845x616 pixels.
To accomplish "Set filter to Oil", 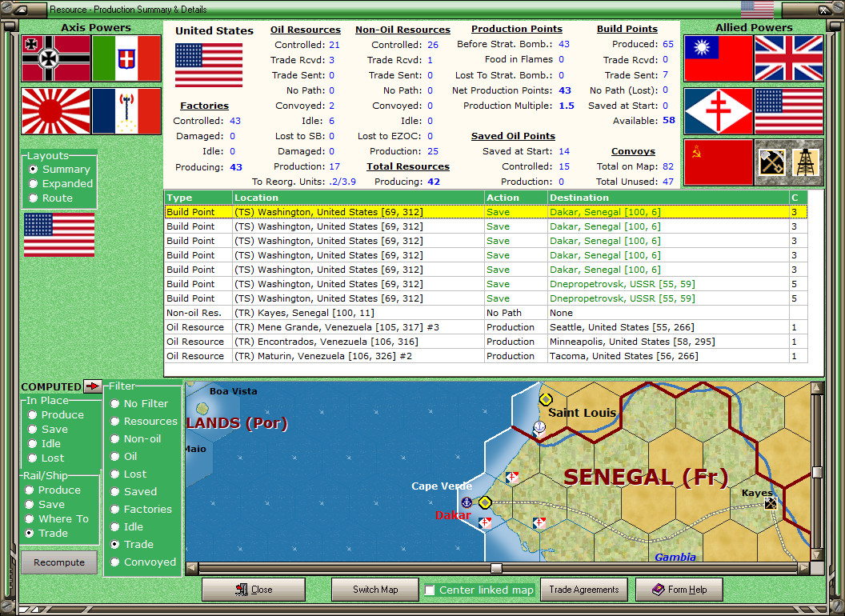I will pyautogui.click(x=124, y=457).
